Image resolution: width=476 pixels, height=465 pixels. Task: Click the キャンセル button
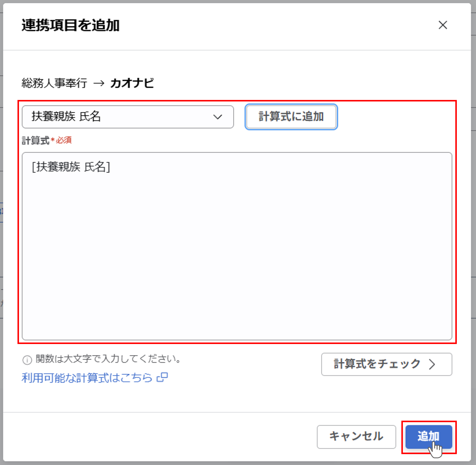click(x=356, y=437)
